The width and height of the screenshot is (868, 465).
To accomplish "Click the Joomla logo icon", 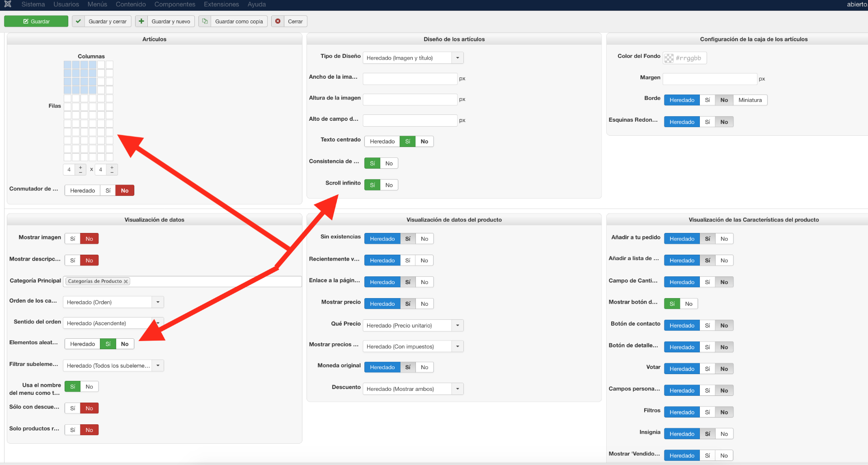I will [x=8, y=4].
